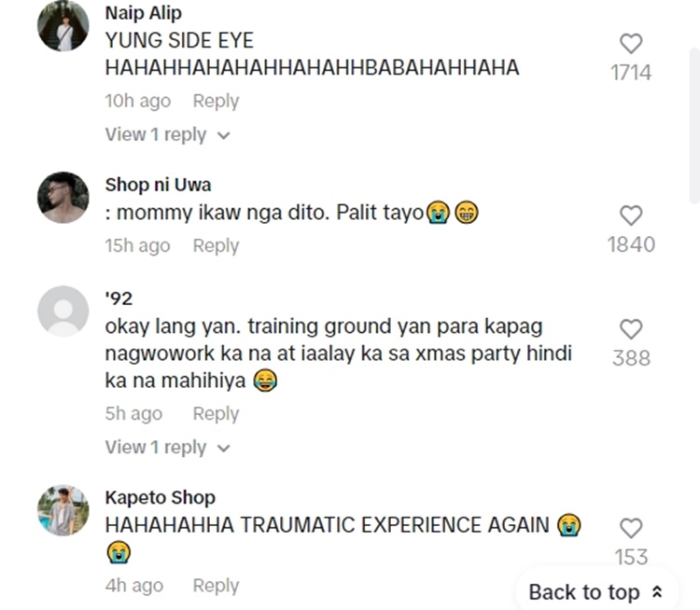Viewport: 700px width, 610px height.
Task: Reply to Kapeto Shop's comment
Action: (216, 586)
